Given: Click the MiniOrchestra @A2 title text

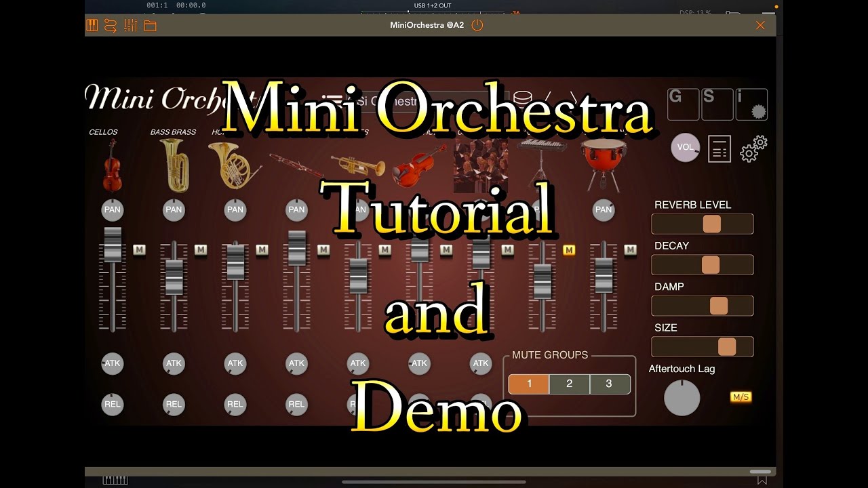Looking at the screenshot, I should coord(427,26).
